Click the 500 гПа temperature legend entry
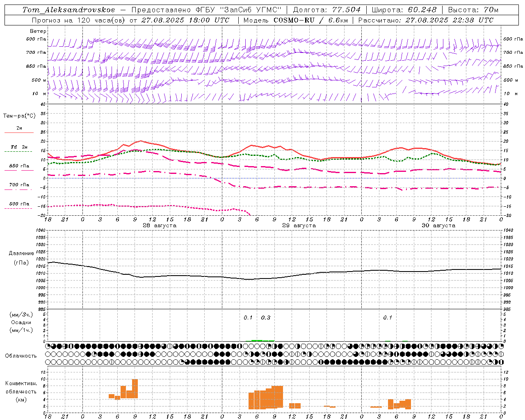This screenshot has width=525, height=420. click(x=19, y=205)
